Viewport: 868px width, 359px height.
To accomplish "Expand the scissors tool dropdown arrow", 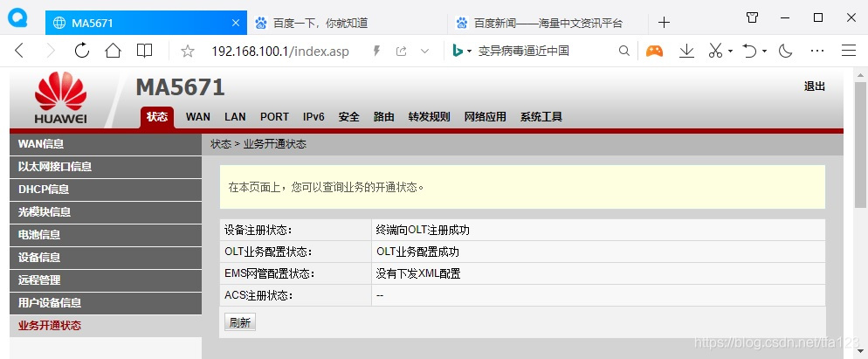I will tap(730, 52).
